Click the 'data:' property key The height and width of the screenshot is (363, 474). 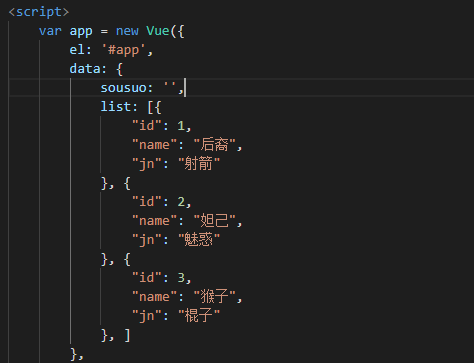pos(88,69)
